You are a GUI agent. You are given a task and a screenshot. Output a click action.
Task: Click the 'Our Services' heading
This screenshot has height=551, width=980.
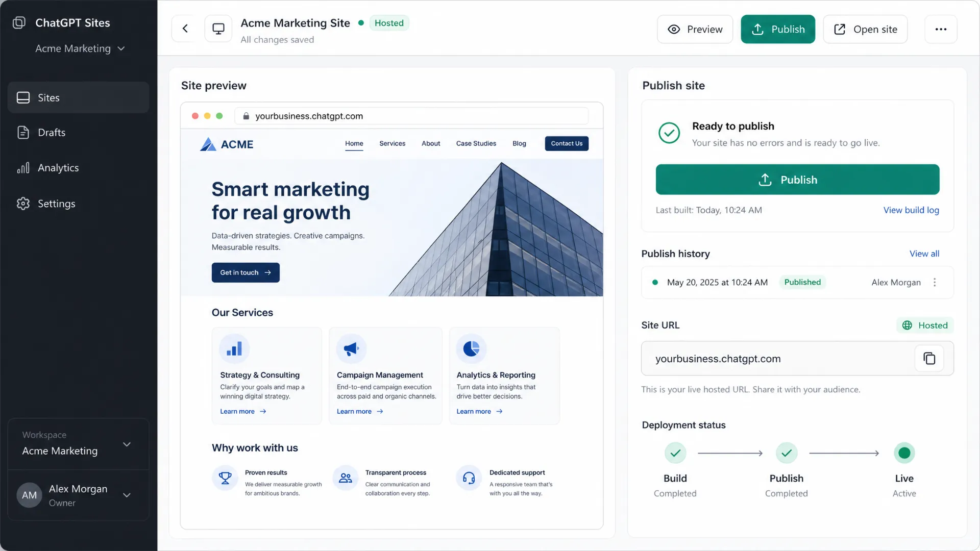tap(242, 313)
